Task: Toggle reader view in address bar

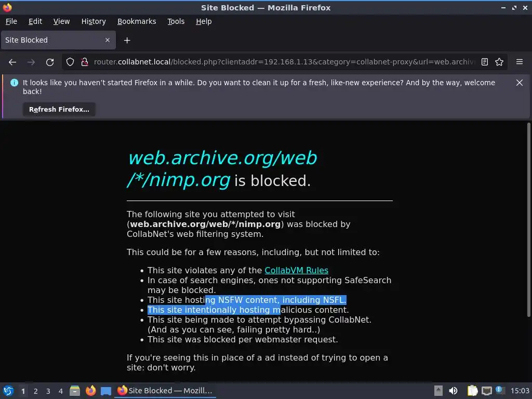Action: click(485, 62)
